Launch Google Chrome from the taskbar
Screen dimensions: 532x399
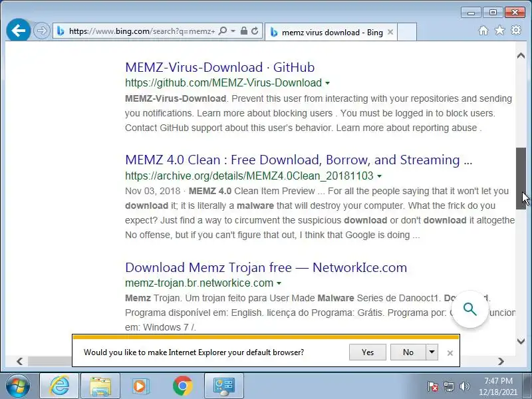pyautogui.click(x=182, y=386)
